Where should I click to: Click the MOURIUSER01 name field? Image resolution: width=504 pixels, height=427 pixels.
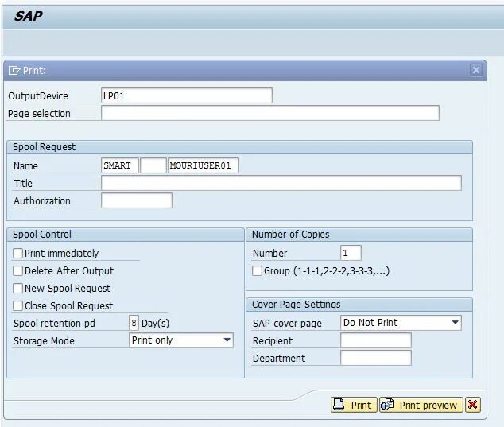coord(204,165)
